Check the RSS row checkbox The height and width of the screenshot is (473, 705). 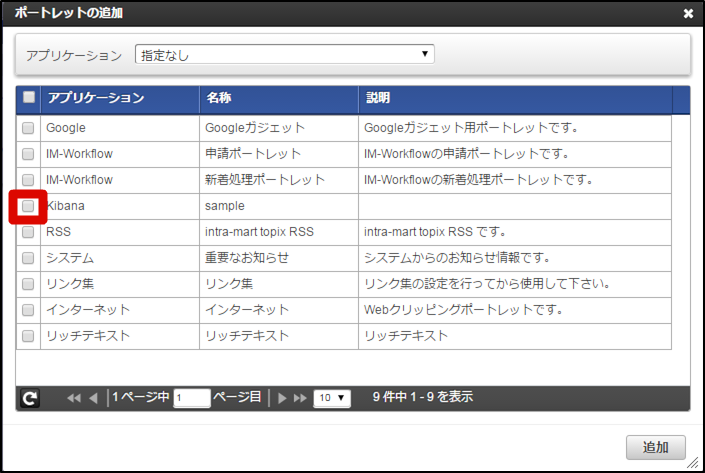point(28,232)
